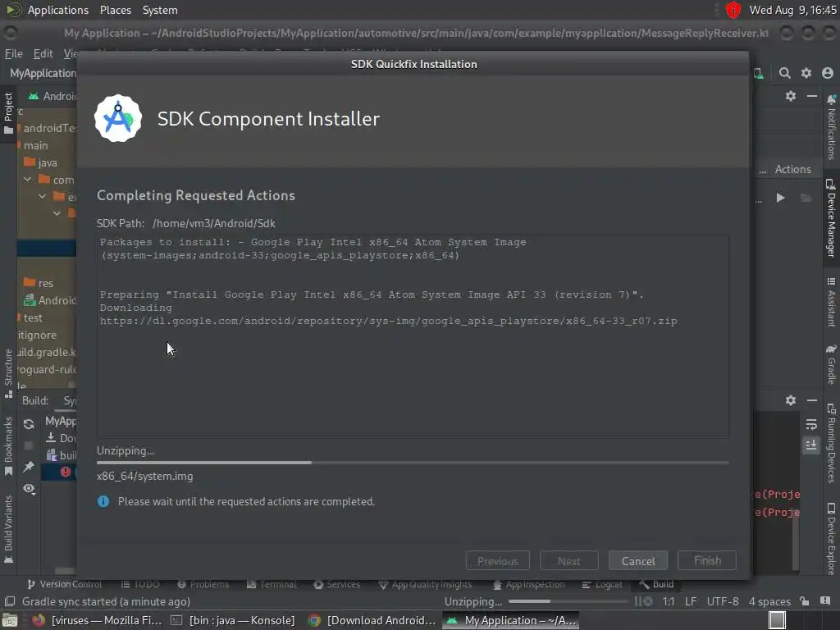Open the Version Control tool window

click(x=64, y=584)
